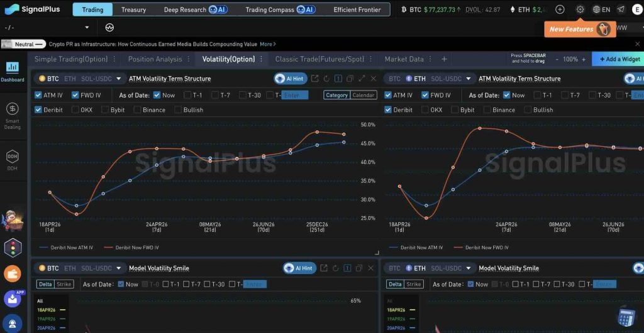Viewport: 644px width, 333px height.
Task: Expand coin dropdown in BTC ATM Volatility Term Structure
Action: coord(119,79)
